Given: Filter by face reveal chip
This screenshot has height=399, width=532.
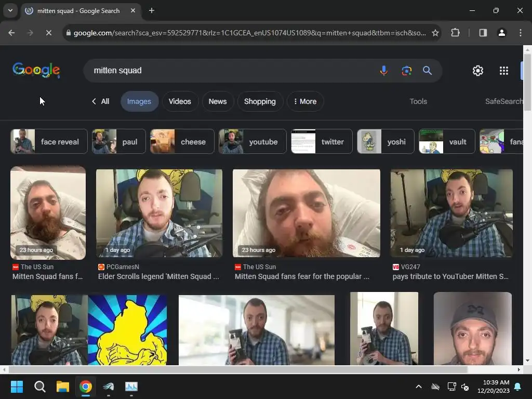Looking at the screenshot, I should point(49,141).
